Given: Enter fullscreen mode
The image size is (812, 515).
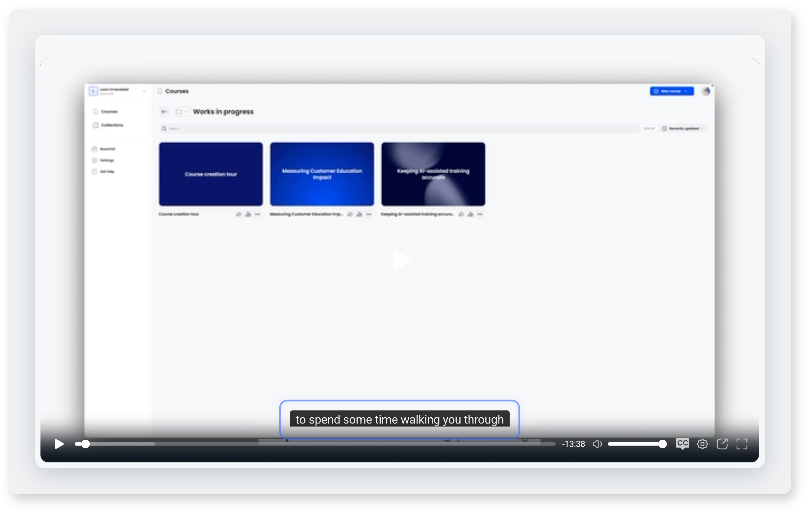Looking at the screenshot, I should pos(742,444).
